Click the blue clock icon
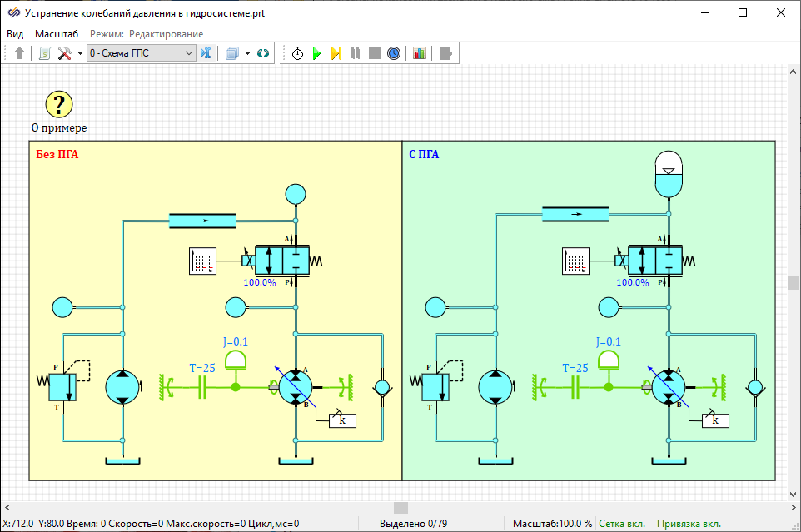 (x=394, y=53)
